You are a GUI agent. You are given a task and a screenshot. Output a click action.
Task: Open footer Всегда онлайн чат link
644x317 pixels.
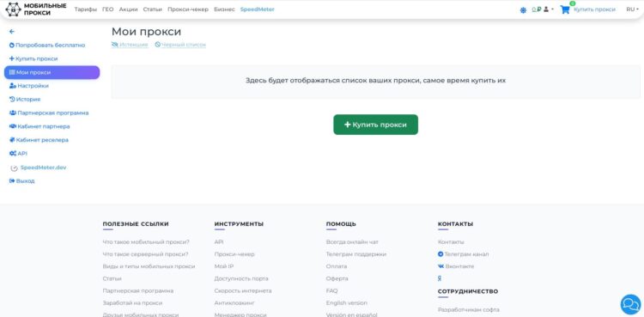click(x=352, y=242)
